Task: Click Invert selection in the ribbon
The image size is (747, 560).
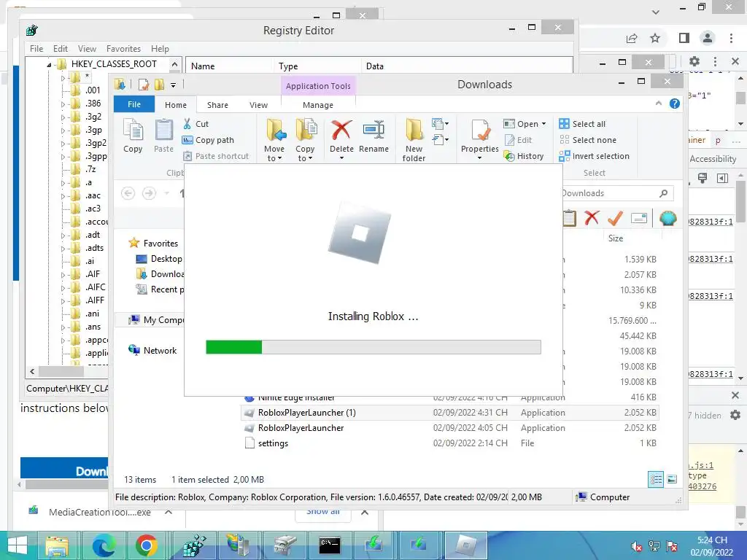Action: click(x=594, y=156)
